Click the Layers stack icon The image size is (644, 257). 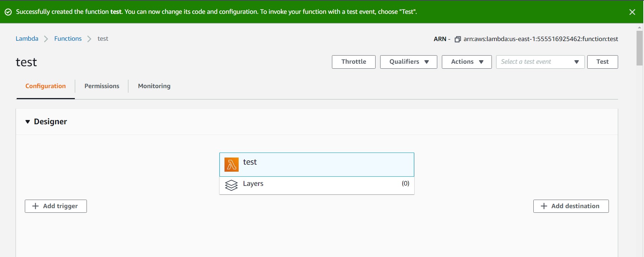tap(232, 185)
